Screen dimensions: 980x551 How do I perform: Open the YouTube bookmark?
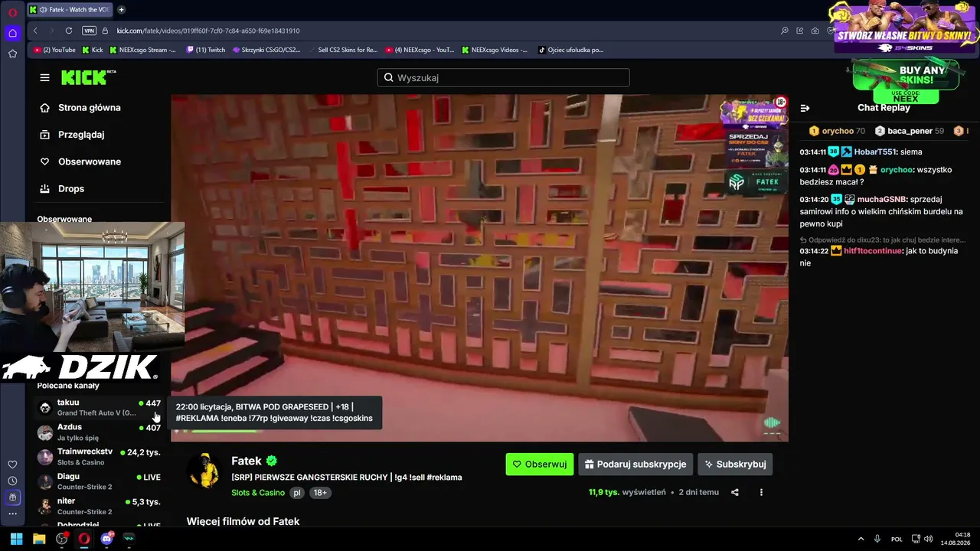54,50
